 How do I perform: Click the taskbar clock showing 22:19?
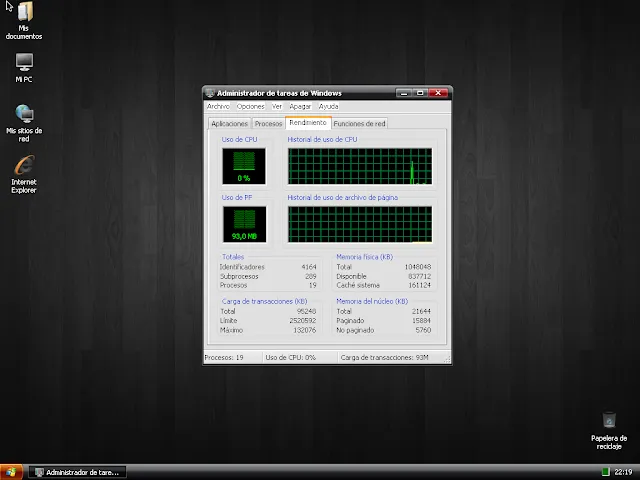[x=623, y=472]
